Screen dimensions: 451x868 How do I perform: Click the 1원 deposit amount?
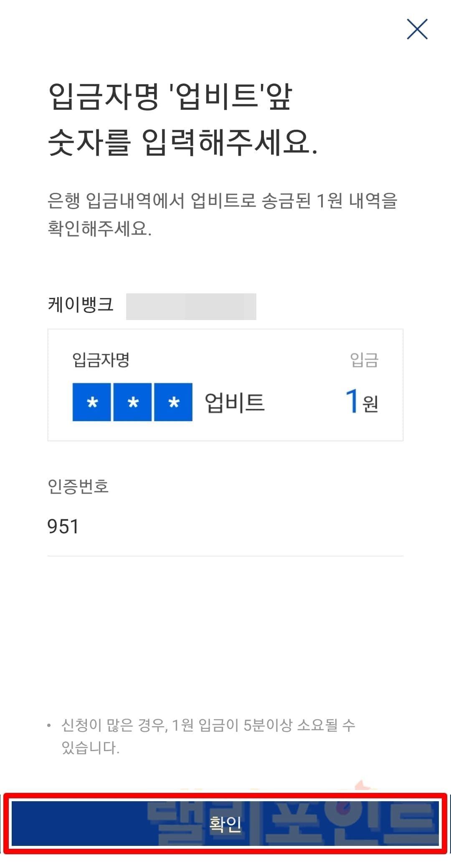362,401
